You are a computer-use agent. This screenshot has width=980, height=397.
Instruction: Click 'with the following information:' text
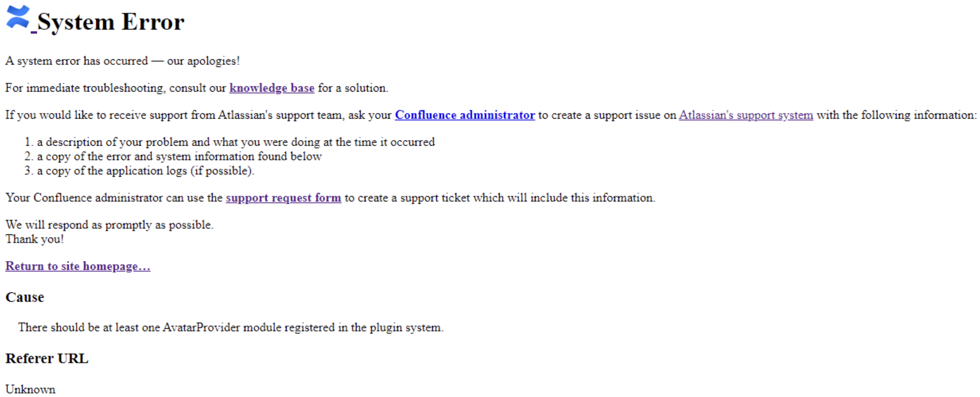coord(896,115)
